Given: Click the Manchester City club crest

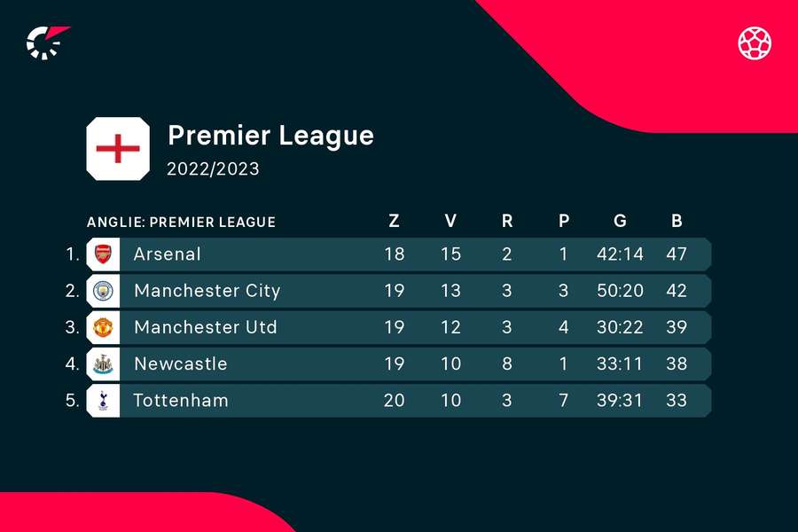Looking at the screenshot, I should [103, 291].
